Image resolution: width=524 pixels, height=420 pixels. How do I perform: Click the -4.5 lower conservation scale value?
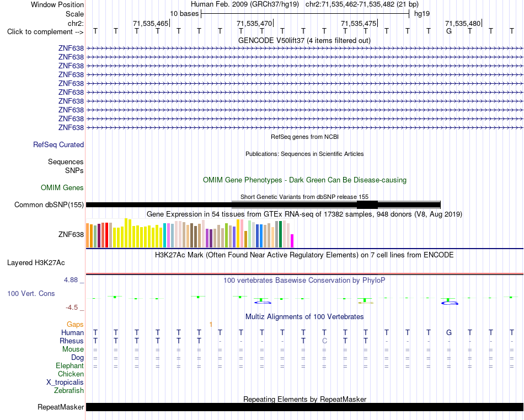[x=72, y=308]
